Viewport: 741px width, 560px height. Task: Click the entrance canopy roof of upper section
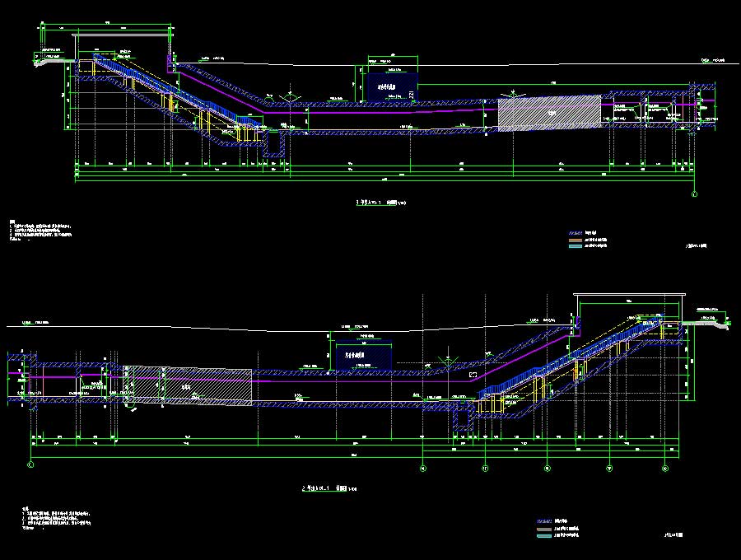[123, 35]
